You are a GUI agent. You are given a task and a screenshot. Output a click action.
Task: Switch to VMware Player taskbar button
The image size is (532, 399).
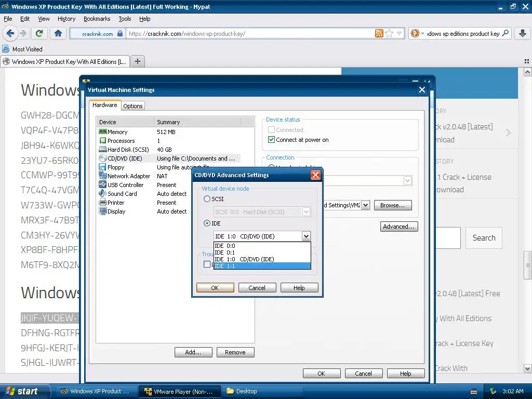point(179,391)
